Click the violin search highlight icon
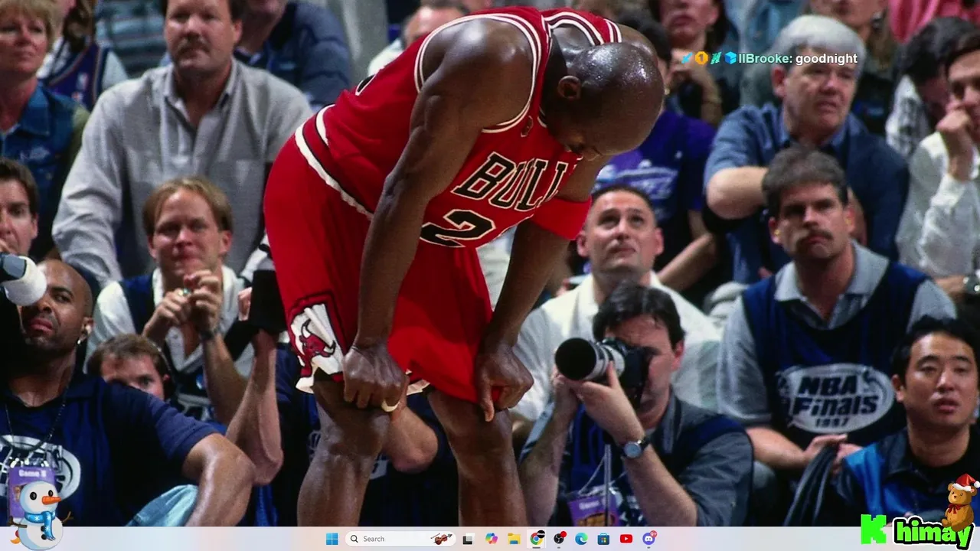The width and height of the screenshot is (980, 551). (441, 539)
